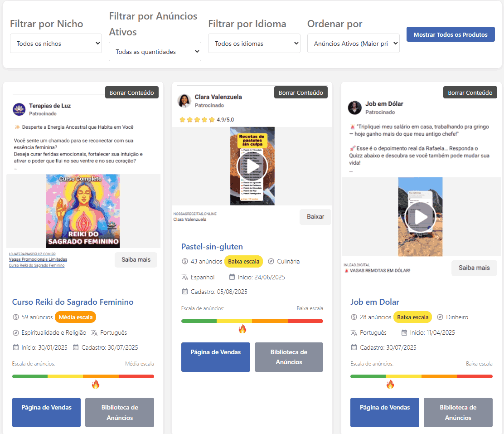The width and height of the screenshot is (504, 434).
Task: Click the Reiki do Sagrado Feminino ad image
Action: click(x=83, y=211)
